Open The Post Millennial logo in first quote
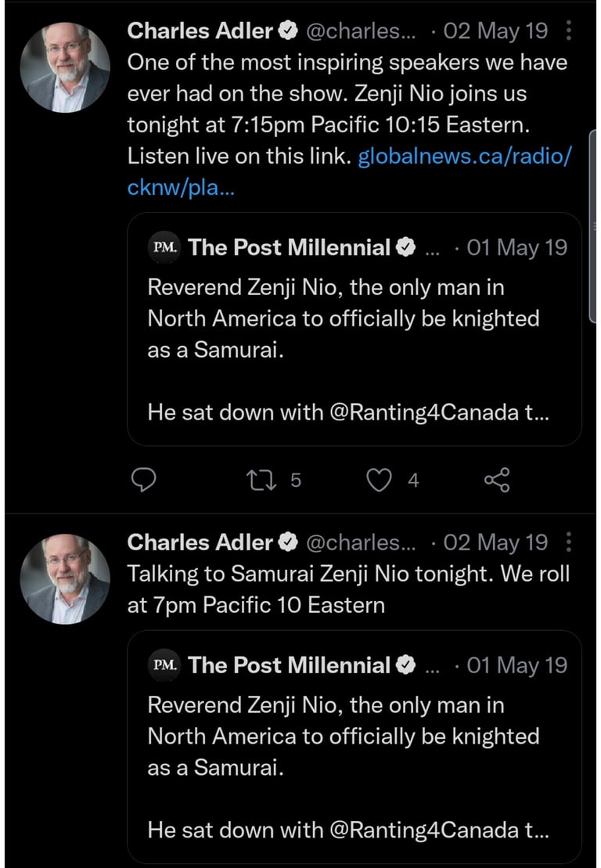This screenshot has width=601, height=868. click(164, 248)
